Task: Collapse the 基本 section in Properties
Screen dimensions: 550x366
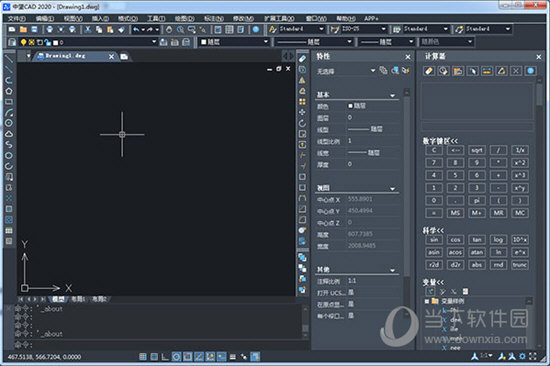Action: [393, 95]
